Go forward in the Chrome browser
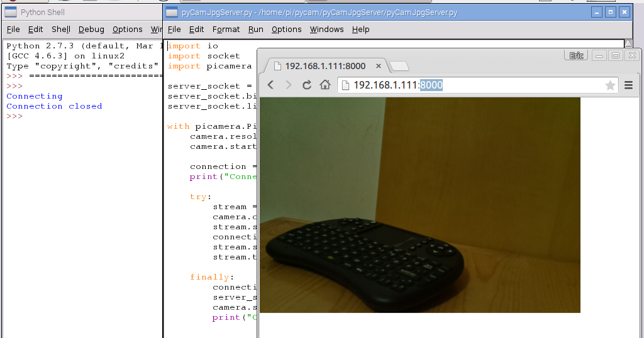Viewport: 644px width, 338px height. pyautogui.click(x=288, y=85)
